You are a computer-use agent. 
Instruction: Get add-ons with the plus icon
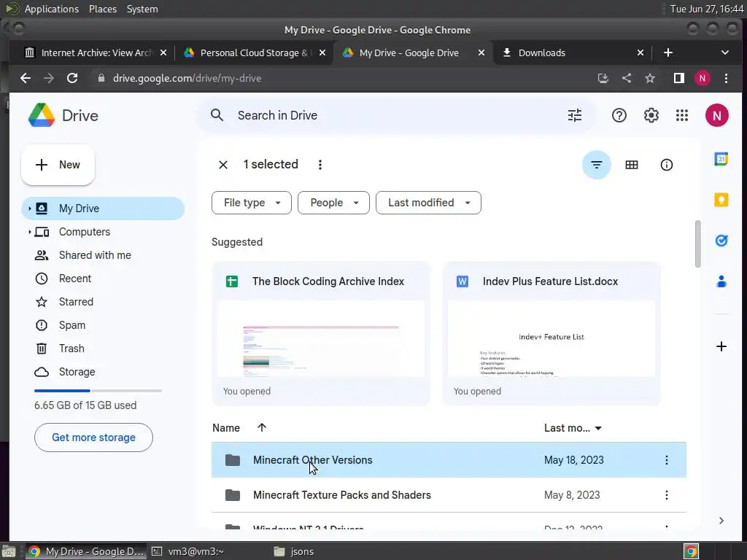tap(721, 346)
